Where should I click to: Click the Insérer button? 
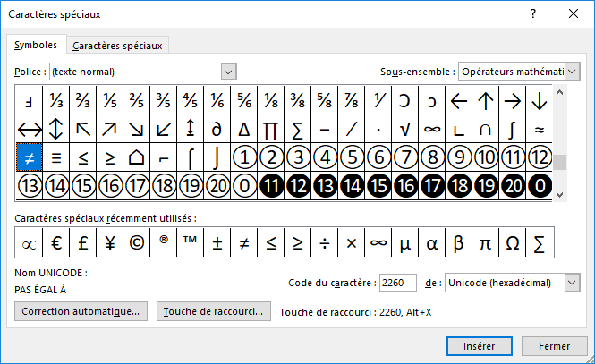478,345
